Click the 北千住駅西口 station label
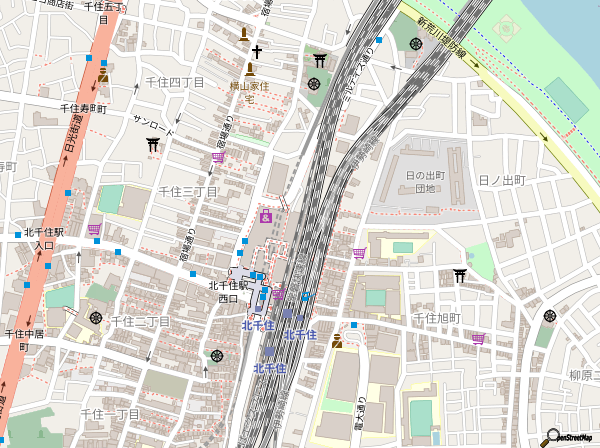The image size is (600, 448). coord(228,291)
